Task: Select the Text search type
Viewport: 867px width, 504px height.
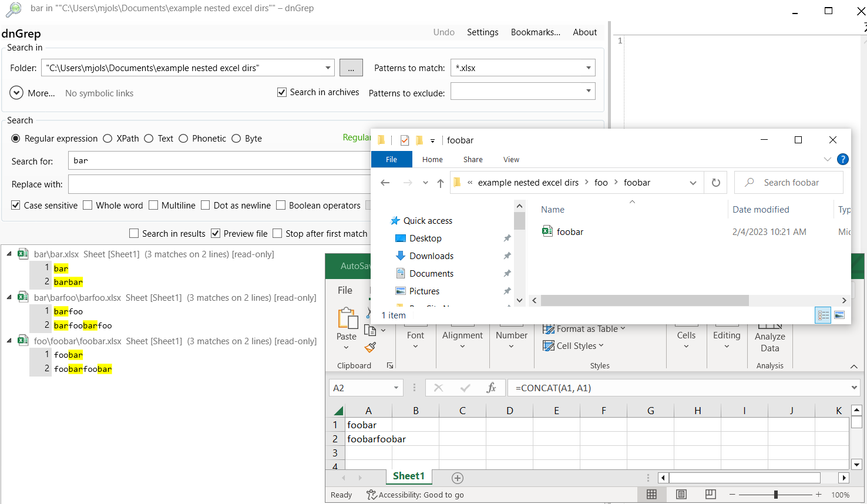Action: (149, 139)
